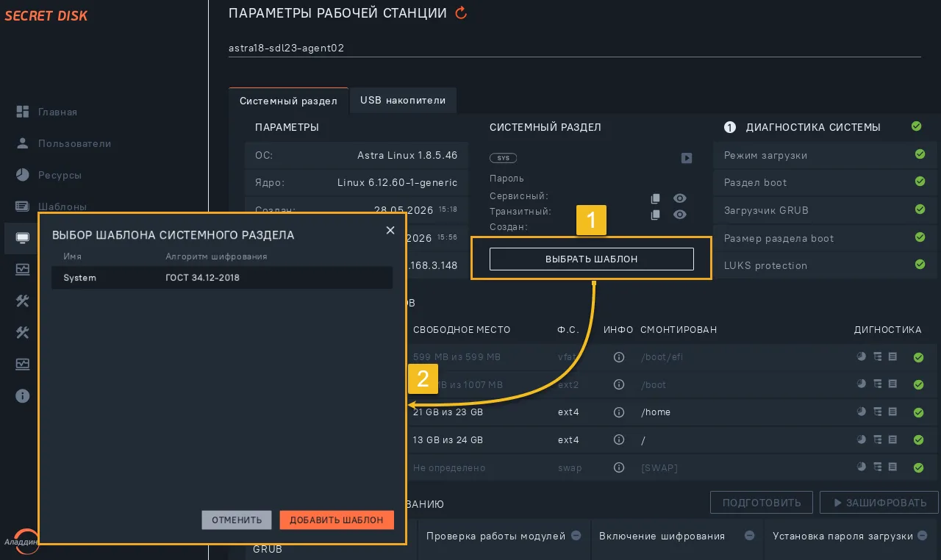
Task: Show info for the [SWAP] partition
Action: (618, 467)
